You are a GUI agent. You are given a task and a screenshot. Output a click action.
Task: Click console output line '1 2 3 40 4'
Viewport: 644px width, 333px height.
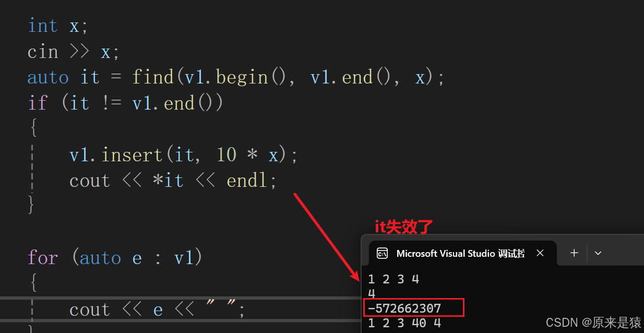pyautogui.click(x=404, y=323)
